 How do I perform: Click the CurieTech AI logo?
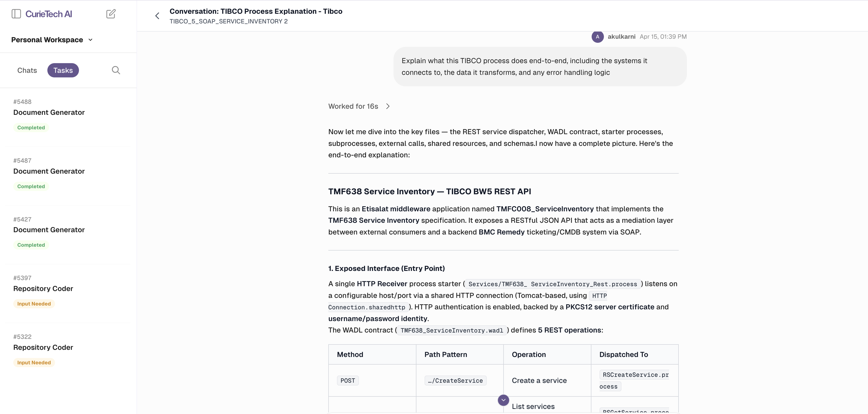point(49,14)
